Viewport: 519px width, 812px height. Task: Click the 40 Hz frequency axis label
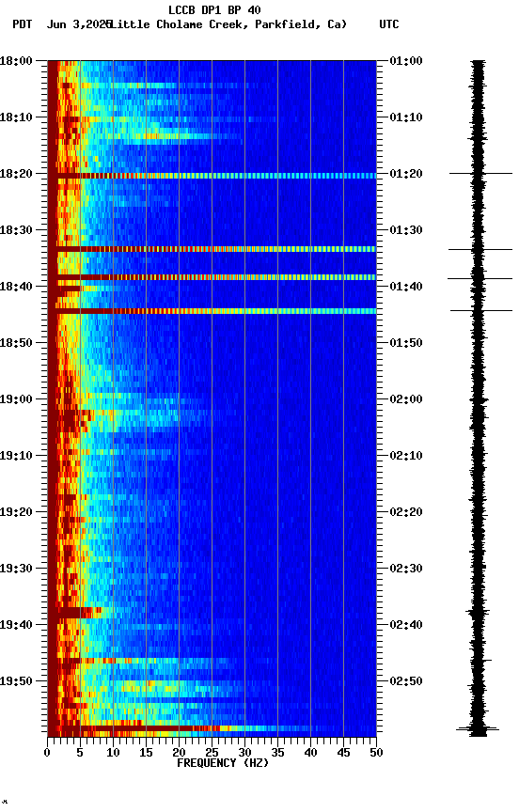(x=310, y=753)
